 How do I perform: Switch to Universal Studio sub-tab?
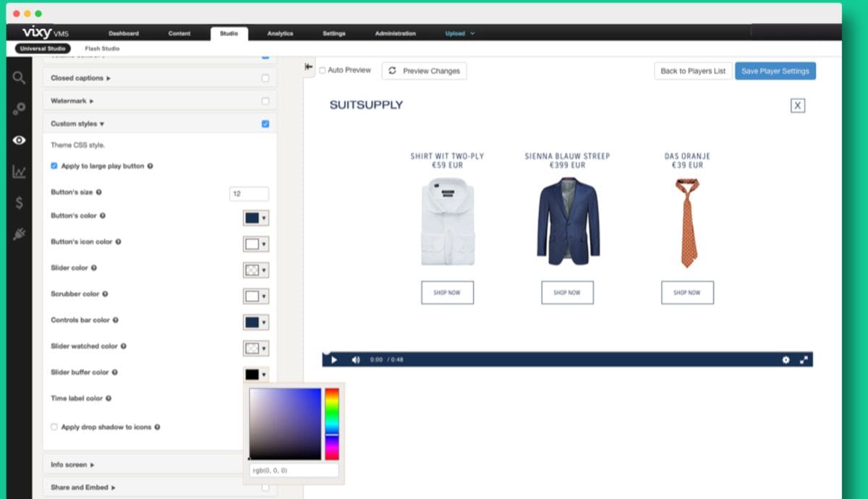coord(43,48)
